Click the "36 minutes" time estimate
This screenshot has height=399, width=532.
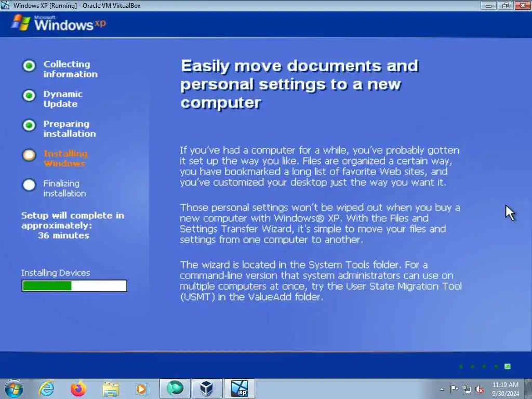click(63, 235)
